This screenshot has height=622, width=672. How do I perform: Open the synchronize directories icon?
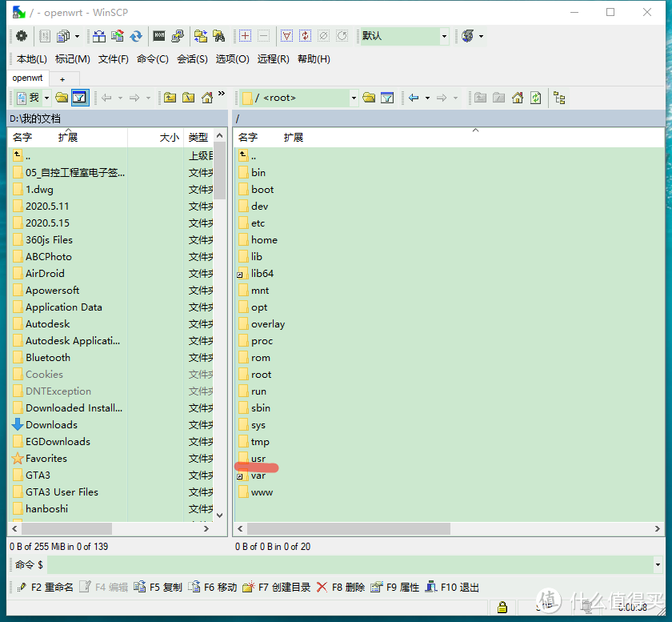click(x=99, y=36)
